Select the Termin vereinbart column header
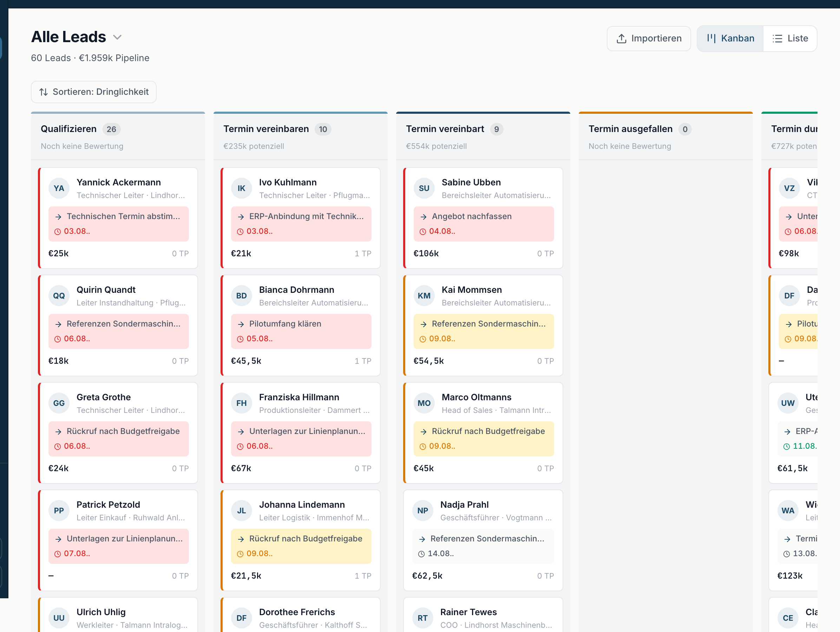The image size is (840, 632). pyautogui.click(x=483, y=136)
